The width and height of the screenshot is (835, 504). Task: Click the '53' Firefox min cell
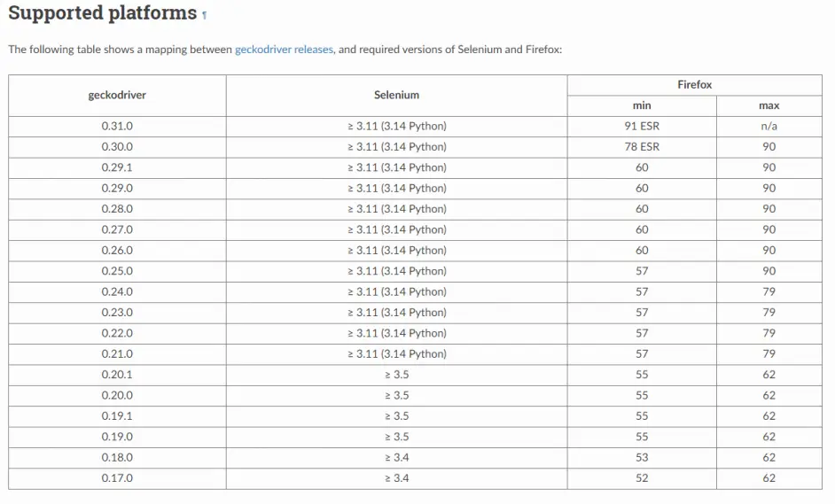642,459
